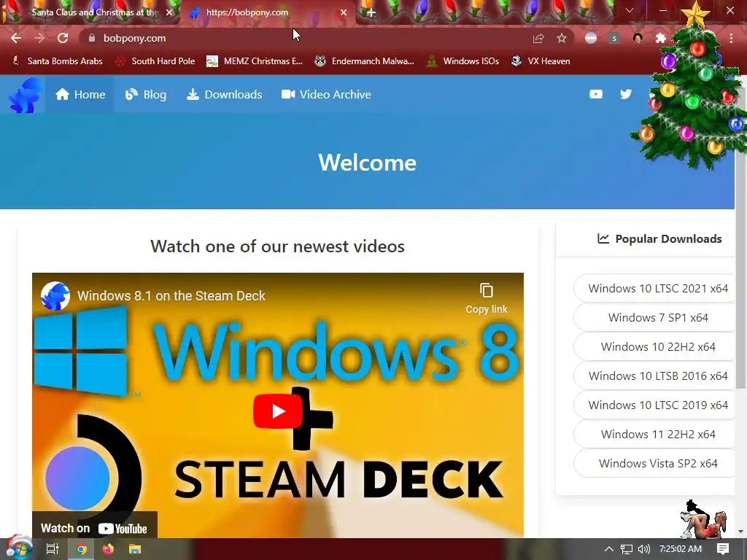747x560 pixels.
Task: Open the tab search dropdown arrow
Action: click(630, 10)
